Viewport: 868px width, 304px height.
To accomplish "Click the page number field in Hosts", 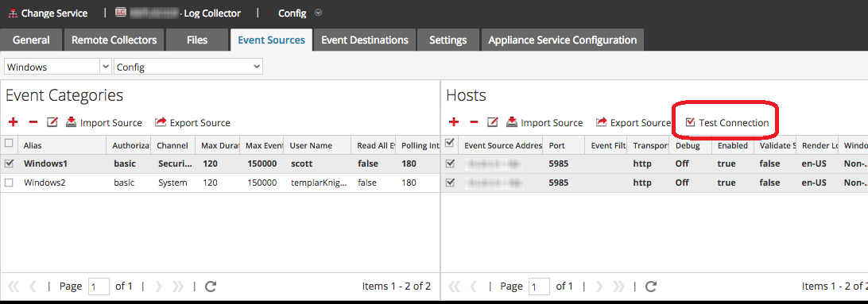I will 539,287.
